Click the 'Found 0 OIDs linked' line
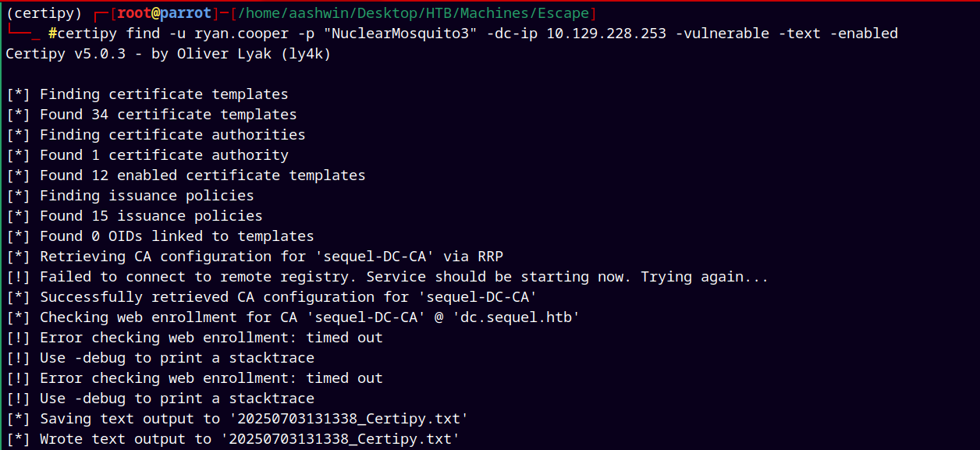The image size is (980, 450). pos(160,236)
